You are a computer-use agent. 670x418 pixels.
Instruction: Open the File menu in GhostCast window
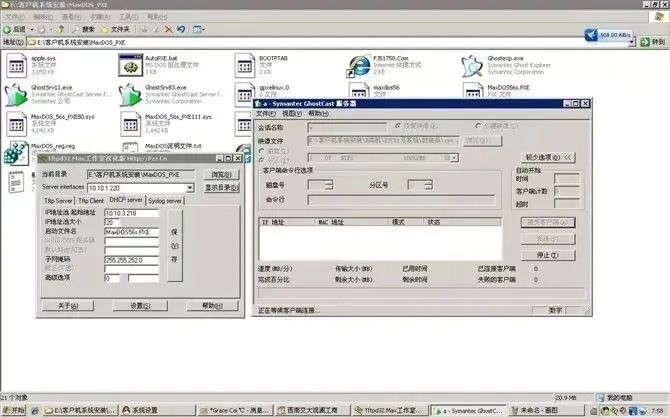[x=266, y=114]
